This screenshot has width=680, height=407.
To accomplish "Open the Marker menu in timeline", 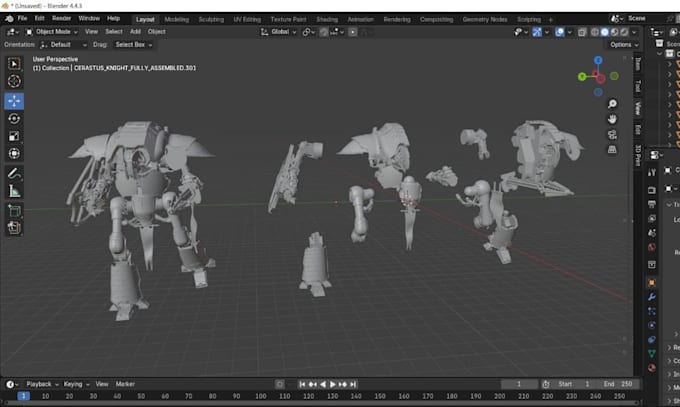I will (125, 384).
